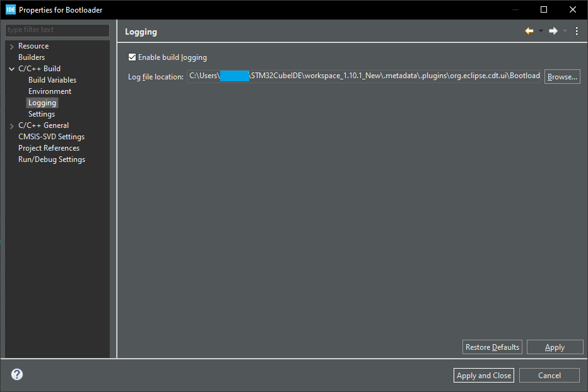The width and height of the screenshot is (588, 392).
Task: Click the Restore Defaults button
Action: click(x=492, y=347)
